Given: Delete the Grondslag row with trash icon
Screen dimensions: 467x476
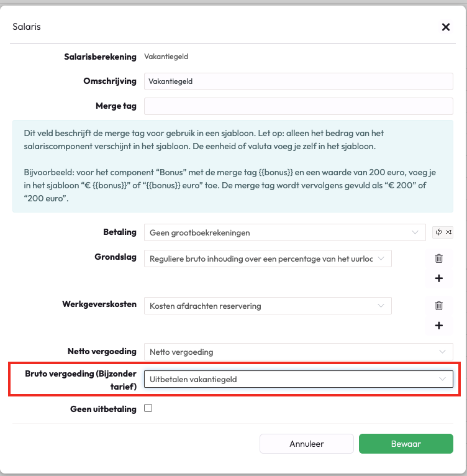Looking at the screenshot, I should pos(438,259).
